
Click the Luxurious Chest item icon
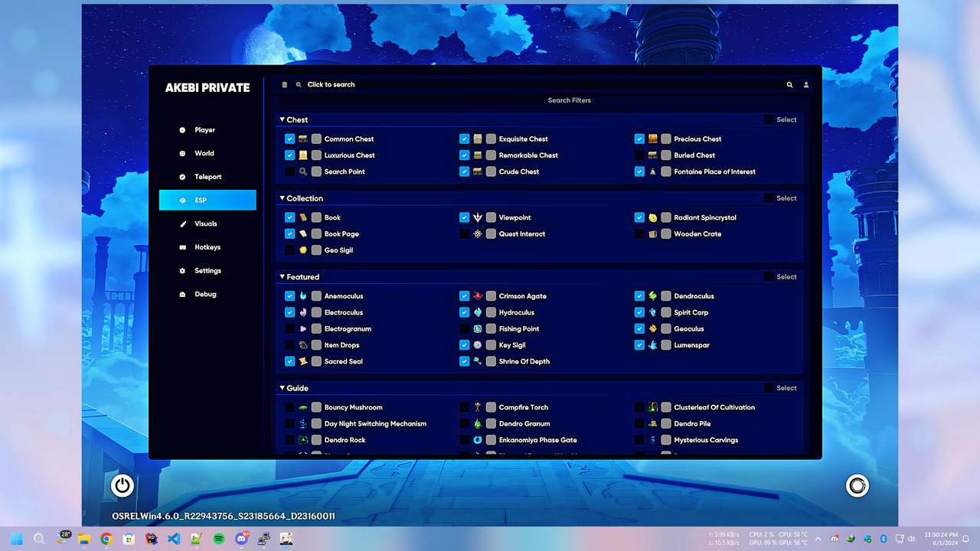click(x=303, y=155)
